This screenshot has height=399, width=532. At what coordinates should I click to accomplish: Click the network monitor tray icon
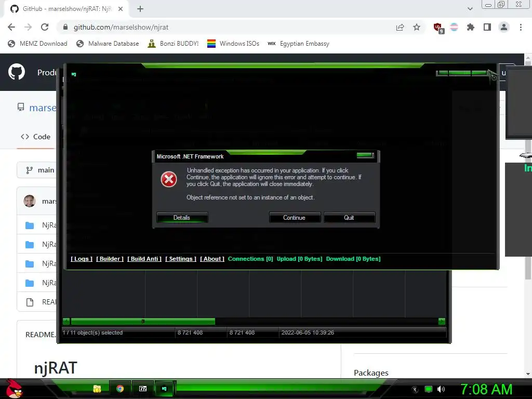[x=429, y=389]
